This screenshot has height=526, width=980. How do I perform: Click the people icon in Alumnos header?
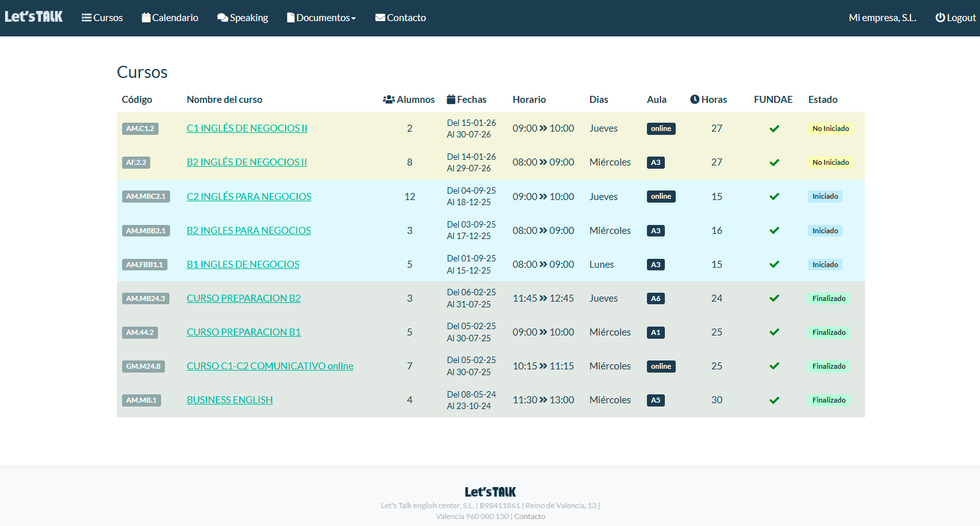pyautogui.click(x=389, y=100)
